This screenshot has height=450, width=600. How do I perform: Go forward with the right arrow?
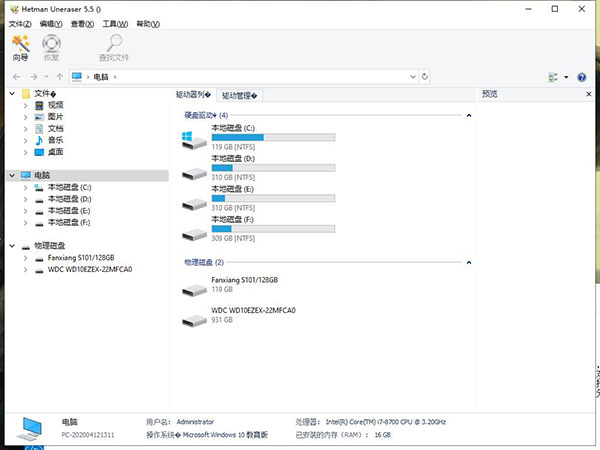click(34, 77)
